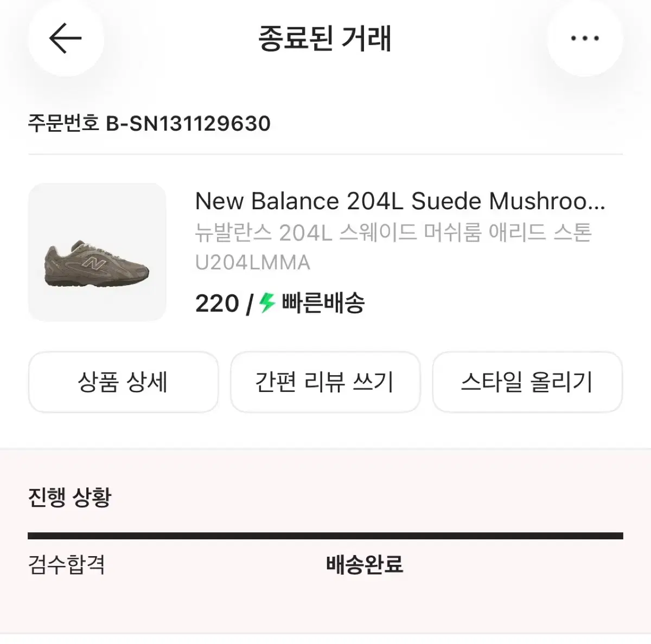Viewport: 651px width, 644px height.
Task: Click the order number B-SN131129630
Action: (x=187, y=124)
